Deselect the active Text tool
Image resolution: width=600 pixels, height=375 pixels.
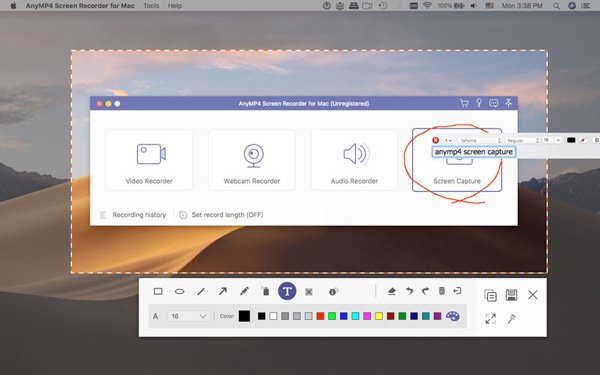pos(287,291)
